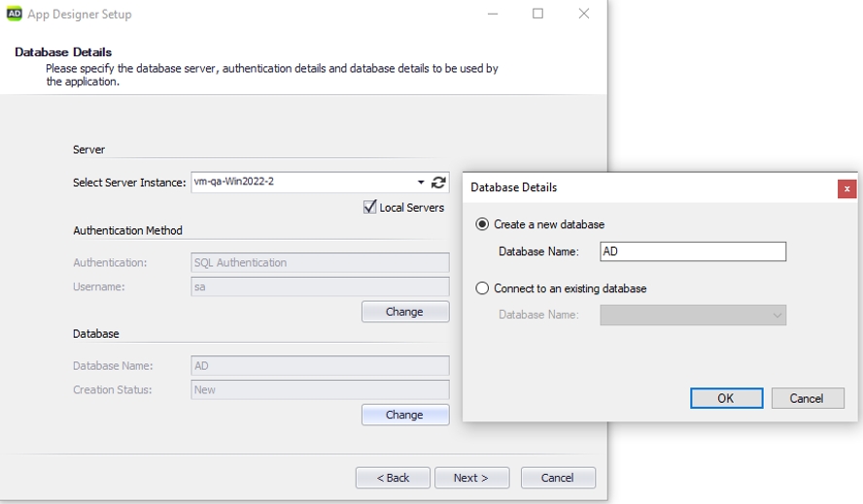Click the disabled SQL Authentication field

point(321,262)
